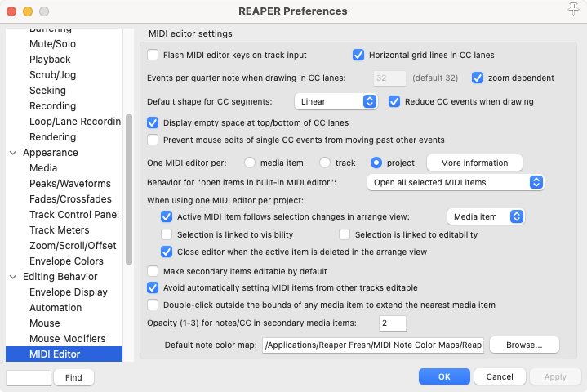Click Browse for note color map

tap(524, 345)
